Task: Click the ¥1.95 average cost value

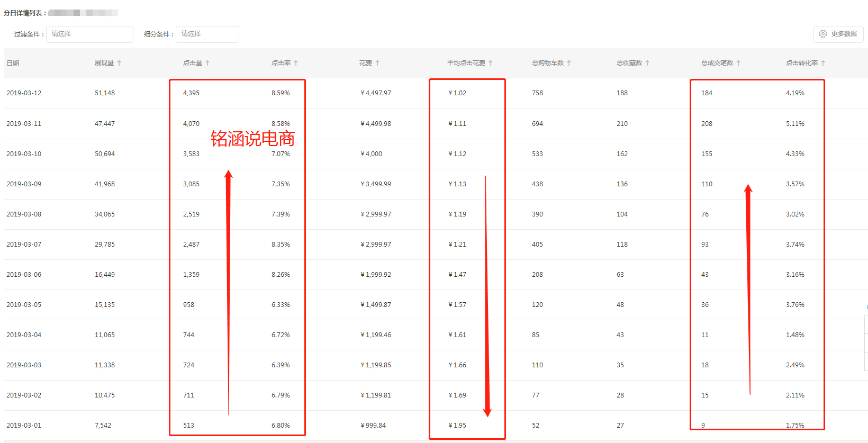Action: click(x=457, y=426)
